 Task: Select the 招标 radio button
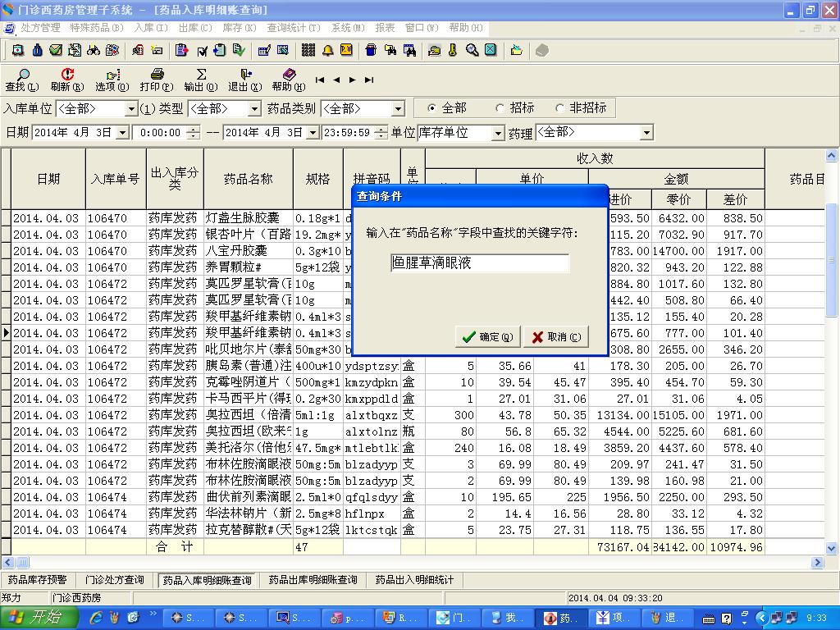[x=500, y=108]
